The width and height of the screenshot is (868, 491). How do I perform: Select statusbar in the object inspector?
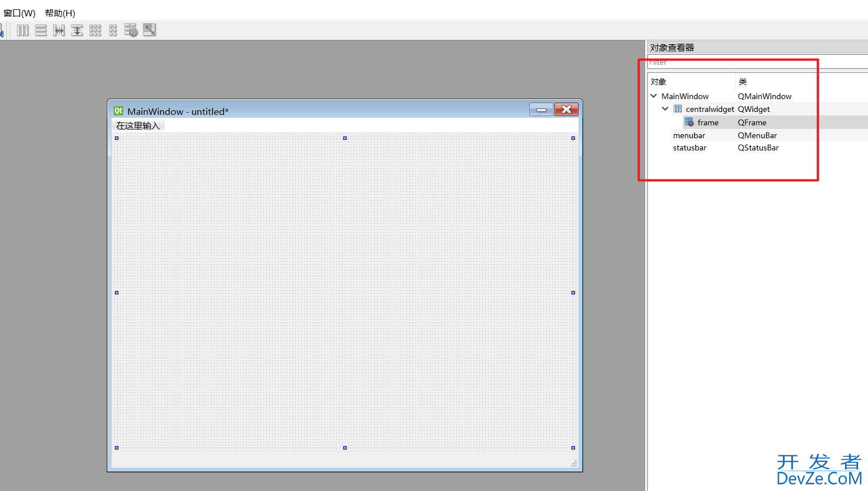[x=689, y=148]
